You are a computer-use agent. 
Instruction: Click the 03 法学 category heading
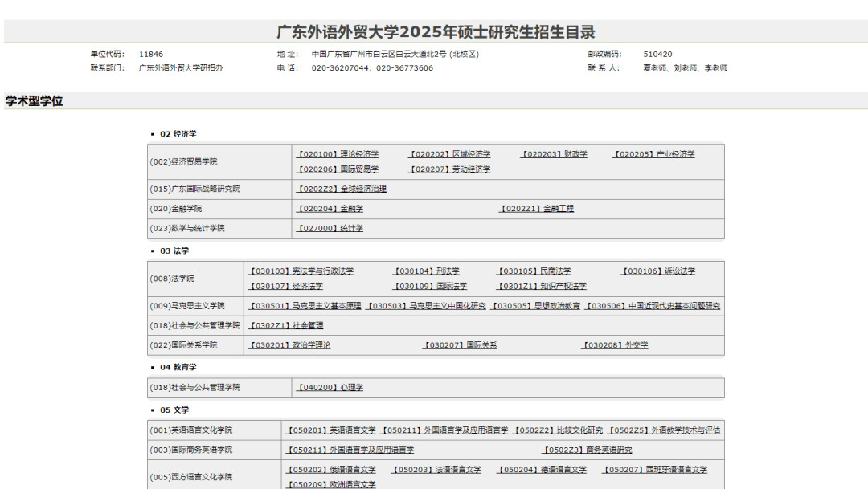[174, 251]
